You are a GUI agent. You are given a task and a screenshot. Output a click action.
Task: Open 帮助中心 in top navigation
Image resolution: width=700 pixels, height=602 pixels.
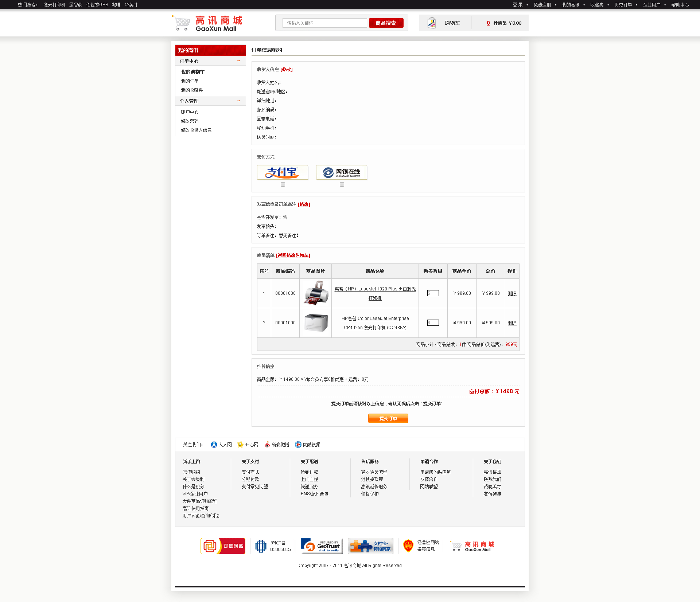point(680,5)
